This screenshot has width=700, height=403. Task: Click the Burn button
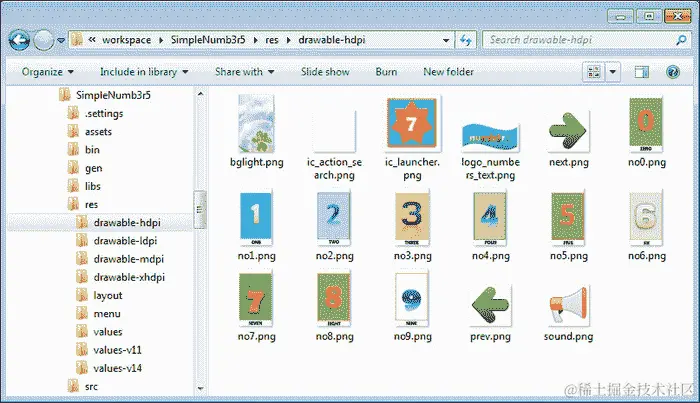[386, 72]
